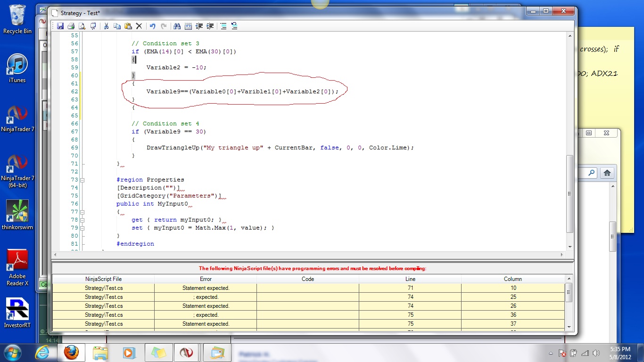Cut selected code with the scissors icon
Viewport: 644px width, 362px height.
click(106, 26)
